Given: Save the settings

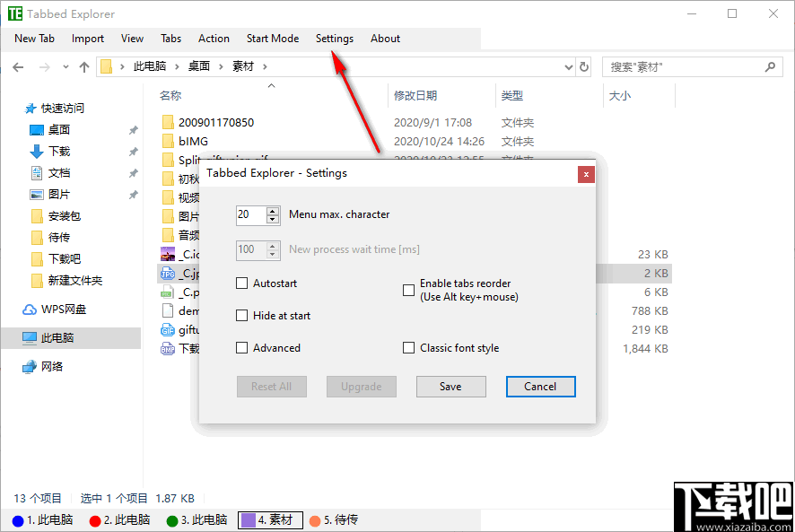Looking at the screenshot, I should 450,386.
